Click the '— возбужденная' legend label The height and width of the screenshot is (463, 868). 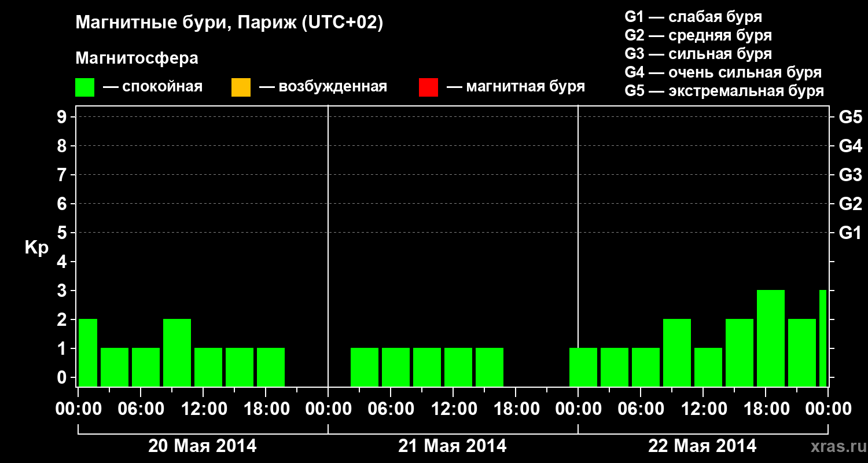[323, 87]
